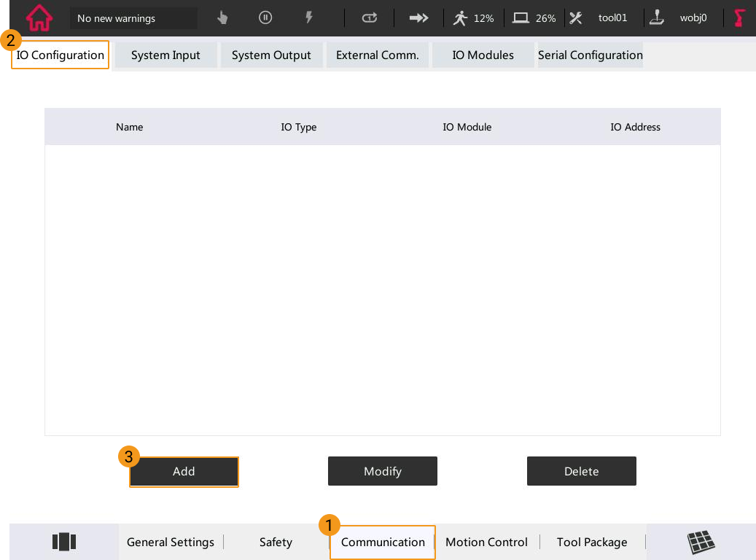Select the wobj0 work object selector
This screenshot has height=560, width=756.
pyautogui.click(x=679, y=18)
